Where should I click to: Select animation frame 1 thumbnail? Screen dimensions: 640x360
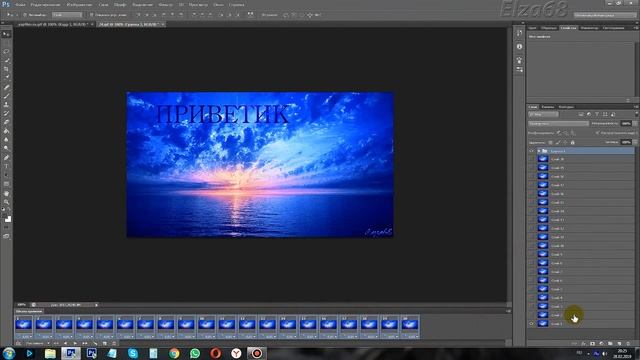pos(23,324)
